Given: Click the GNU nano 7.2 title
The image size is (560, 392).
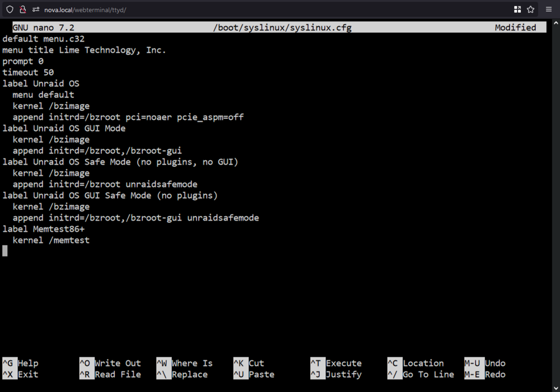Looking at the screenshot, I should click(x=43, y=27).
